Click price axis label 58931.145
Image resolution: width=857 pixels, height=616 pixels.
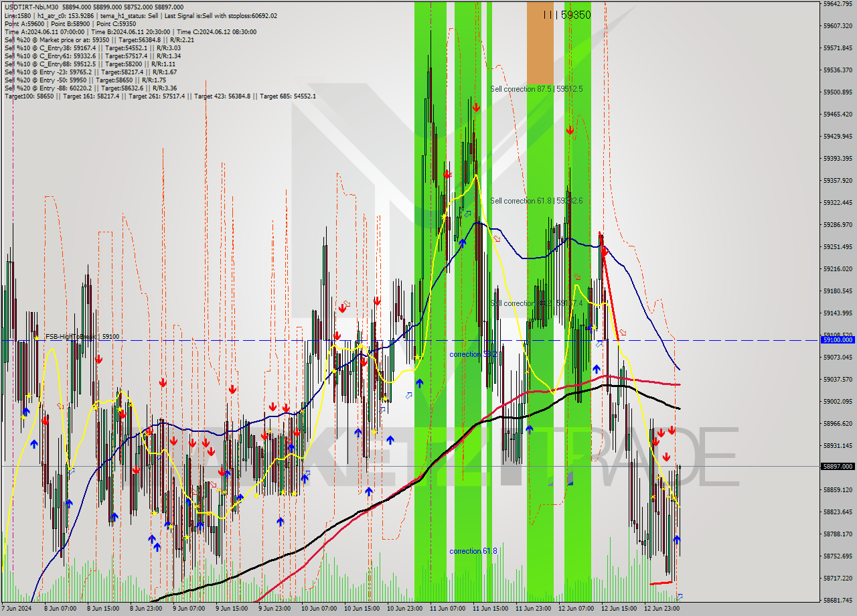(838, 445)
